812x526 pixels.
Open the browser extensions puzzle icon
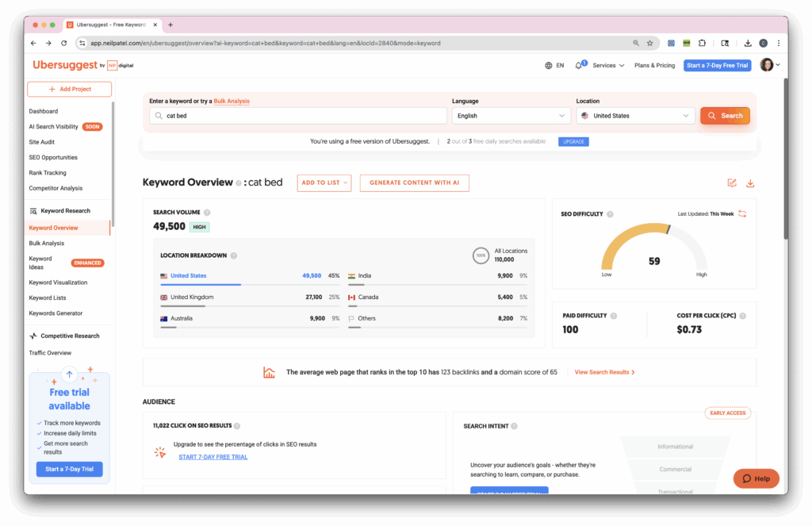click(x=703, y=44)
